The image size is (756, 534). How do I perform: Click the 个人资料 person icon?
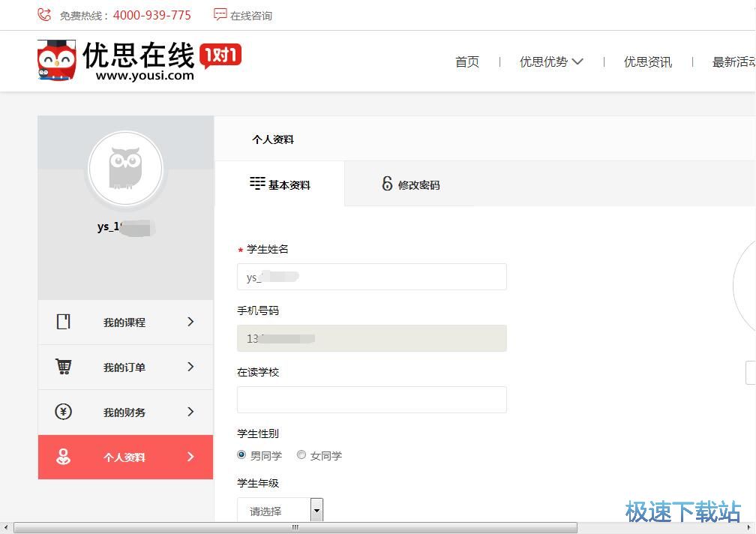(x=63, y=457)
